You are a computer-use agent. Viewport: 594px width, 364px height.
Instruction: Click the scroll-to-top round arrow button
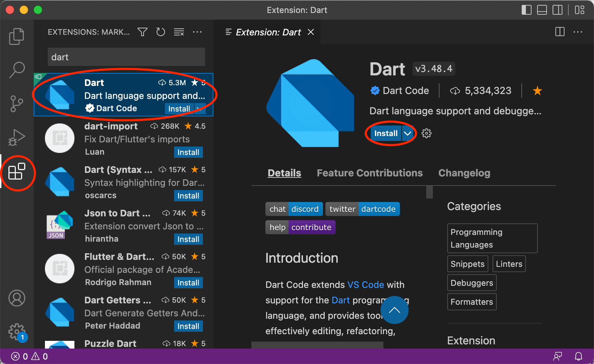coord(395,310)
